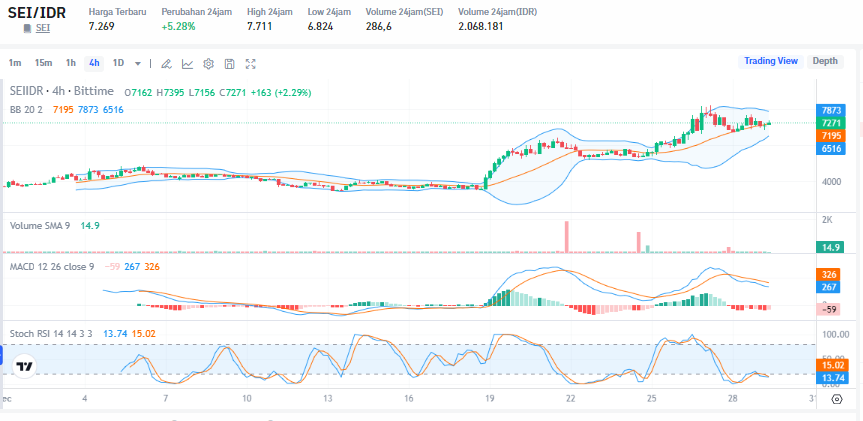Click the 7271 current price label
The image size is (863, 421).
(830, 123)
